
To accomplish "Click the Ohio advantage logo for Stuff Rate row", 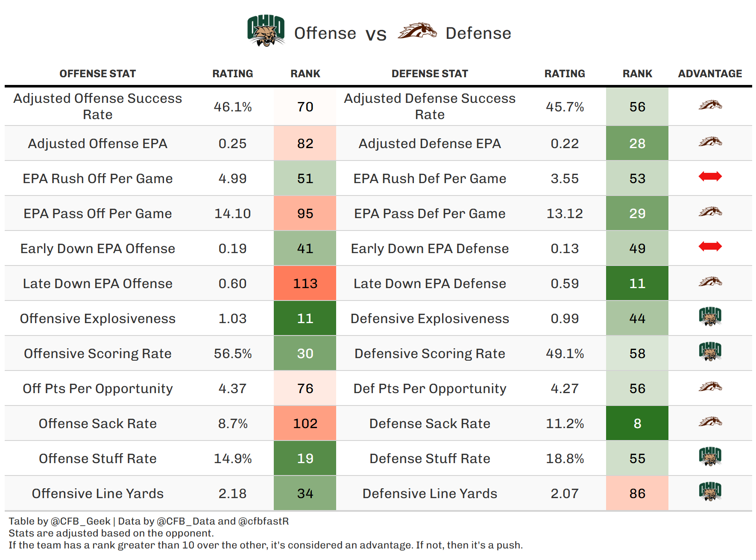I will point(710,457).
